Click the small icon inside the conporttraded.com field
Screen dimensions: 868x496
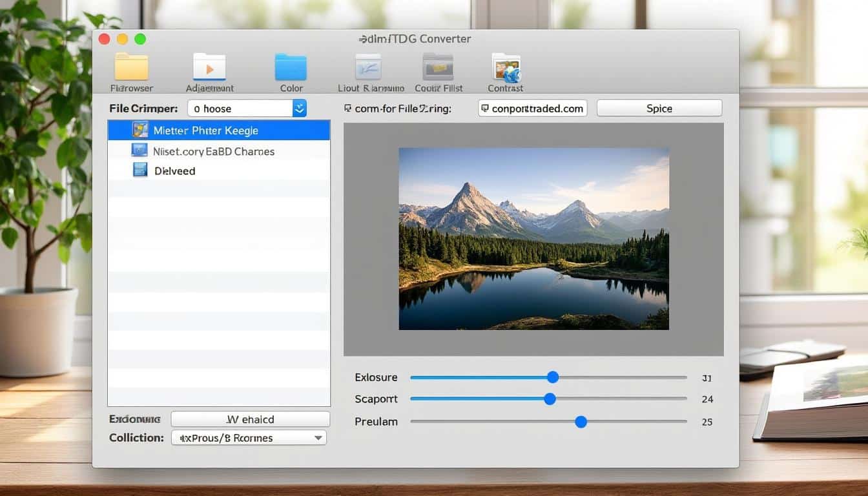[x=484, y=108]
